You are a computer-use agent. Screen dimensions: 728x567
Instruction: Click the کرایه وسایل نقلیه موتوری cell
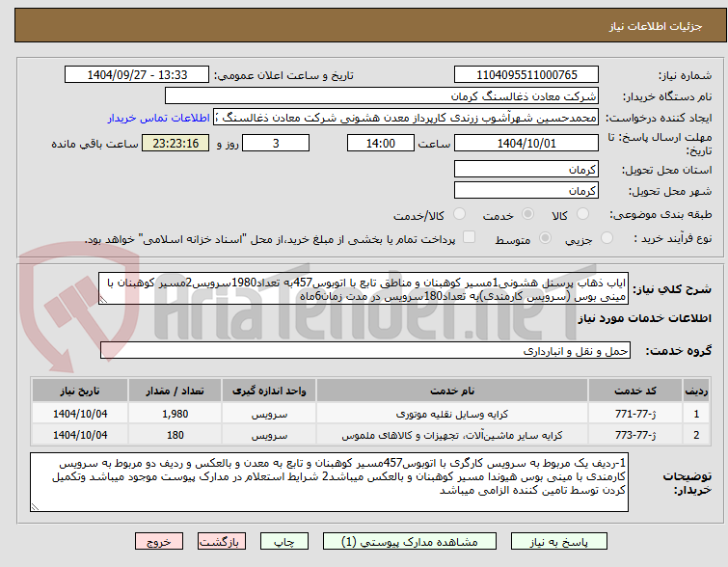click(452, 414)
